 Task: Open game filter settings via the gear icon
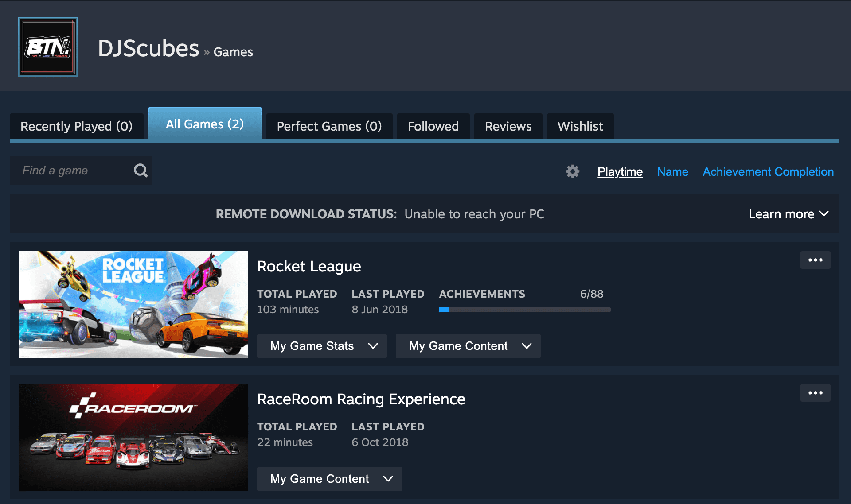[x=572, y=171]
